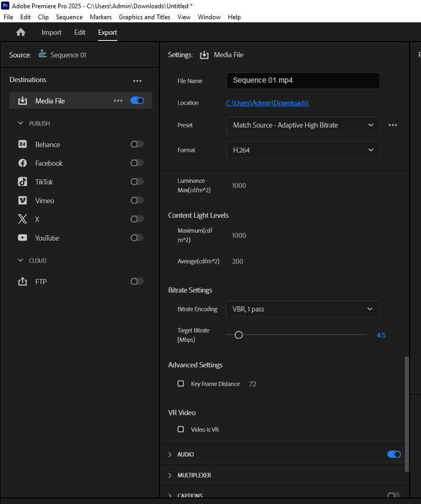The image size is (421, 504).
Task: Expand the MULTIPLEXER section
Action: [170, 475]
